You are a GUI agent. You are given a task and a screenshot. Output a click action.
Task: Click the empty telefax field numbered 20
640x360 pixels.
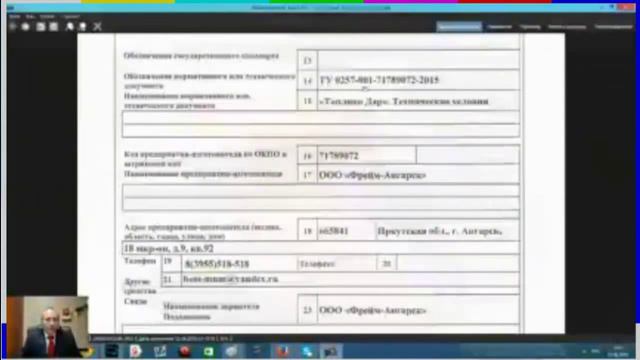(458, 264)
